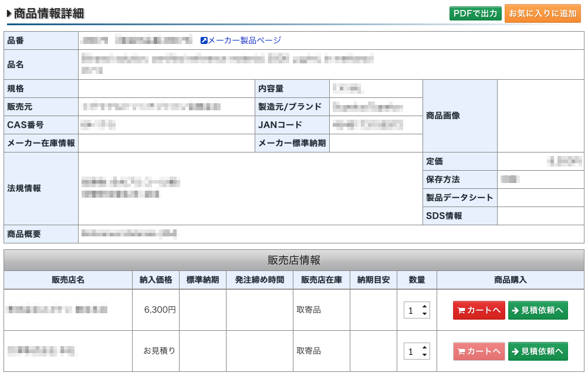Click the 定価 label cell
588x376 pixels.
tap(459, 161)
